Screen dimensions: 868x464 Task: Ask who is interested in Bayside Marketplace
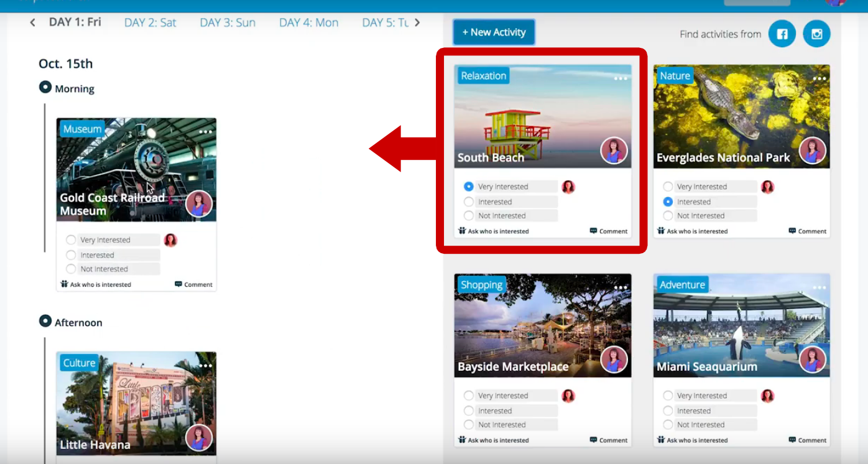pyautogui.click(x=494, y=440)
